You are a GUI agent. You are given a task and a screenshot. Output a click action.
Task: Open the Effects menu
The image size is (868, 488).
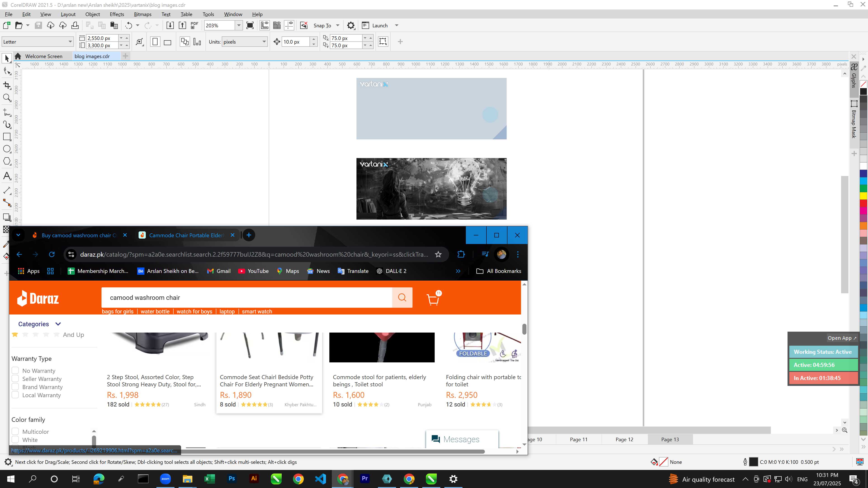(117, 14)
